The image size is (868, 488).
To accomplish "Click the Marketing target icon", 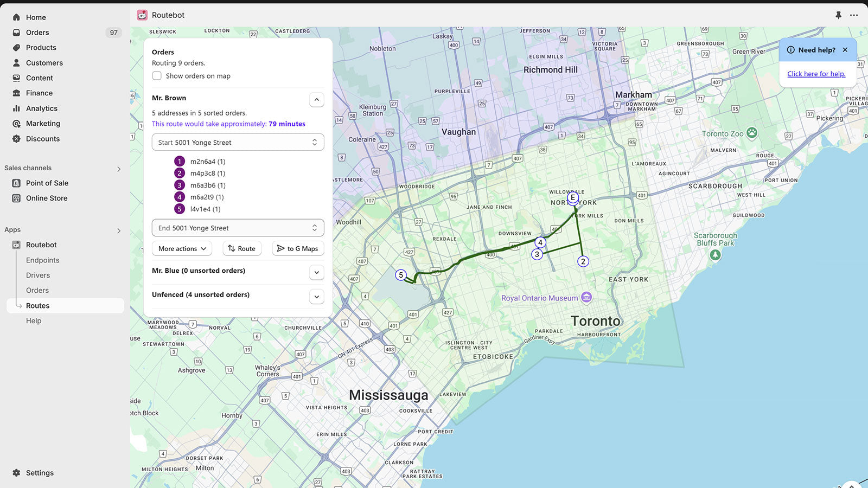I will click(x=16, y=124).
